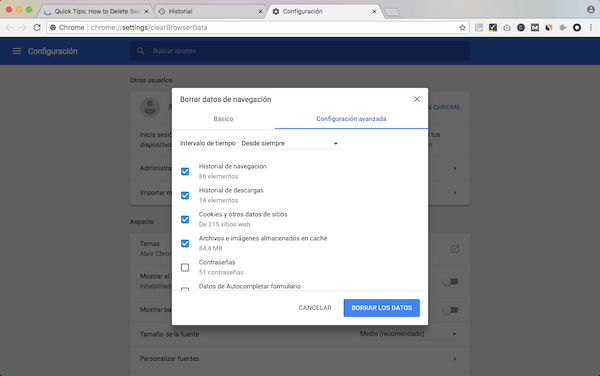This screenshot has height=376, width=600.
Task: Click the address bar URL
Action: (149, 28)
